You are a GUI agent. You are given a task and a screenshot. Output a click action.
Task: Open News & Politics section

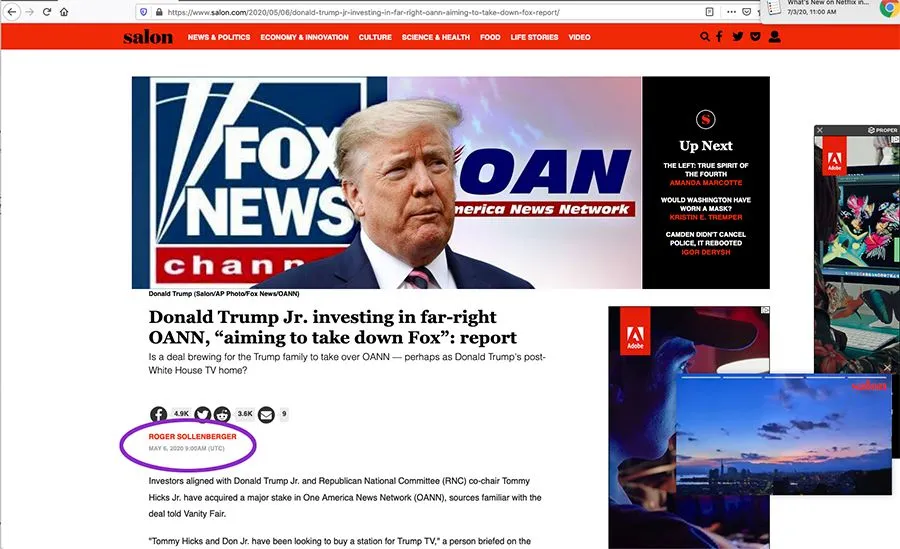point(219,37)
